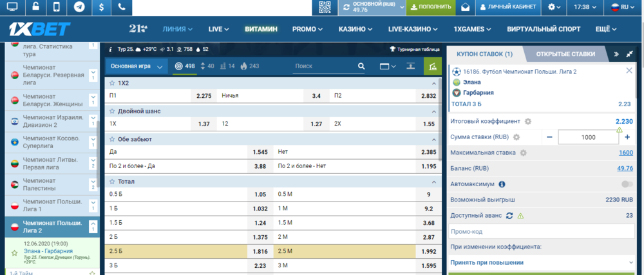Screen dimensions: 644x275
Task: Open the settings gear dropdown in top bar
Action: pos(555,7)
